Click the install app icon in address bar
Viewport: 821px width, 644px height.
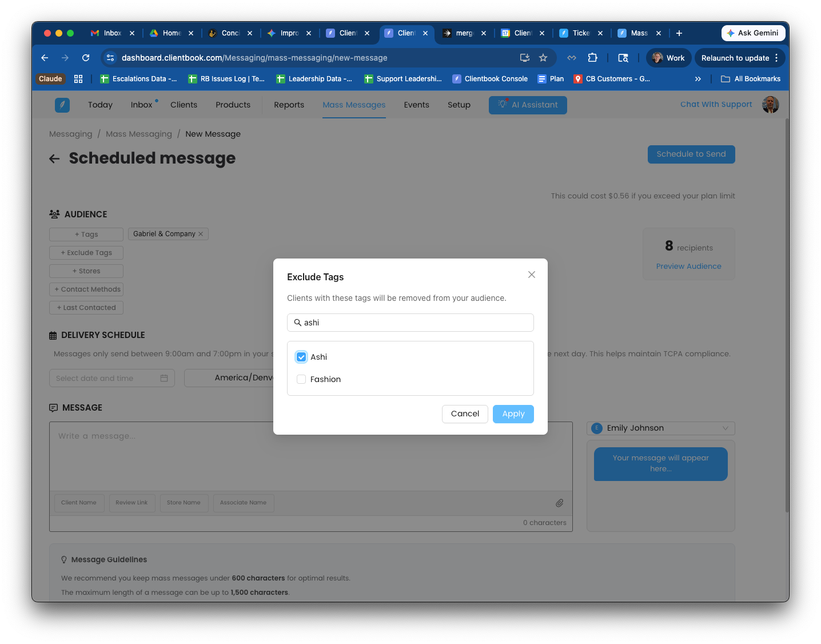(524, 58)
